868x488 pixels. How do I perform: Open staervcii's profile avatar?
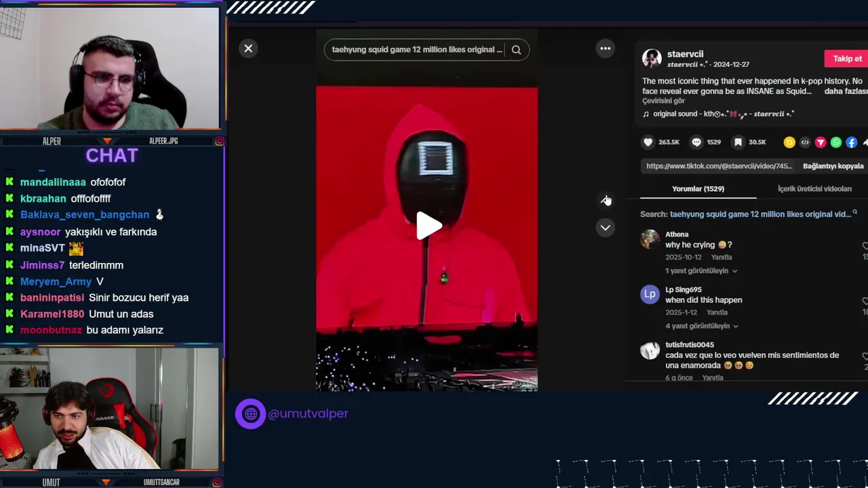(652, 58)
